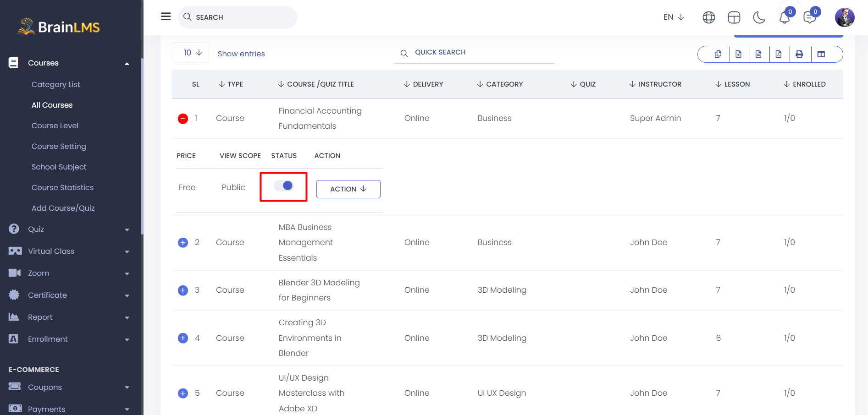Viewport: 868px width, 415px height.
Task: Open column visibility icon
Action: coord(821,54)
